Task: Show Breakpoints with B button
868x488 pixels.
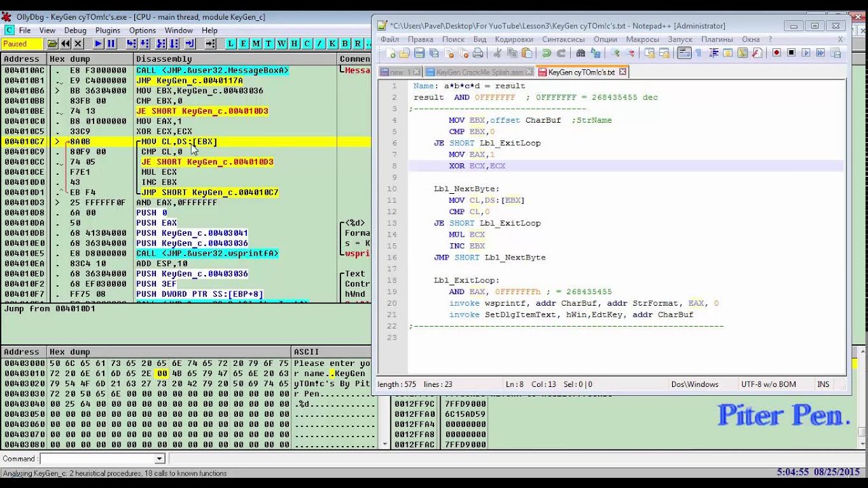Action: [346, 43]
